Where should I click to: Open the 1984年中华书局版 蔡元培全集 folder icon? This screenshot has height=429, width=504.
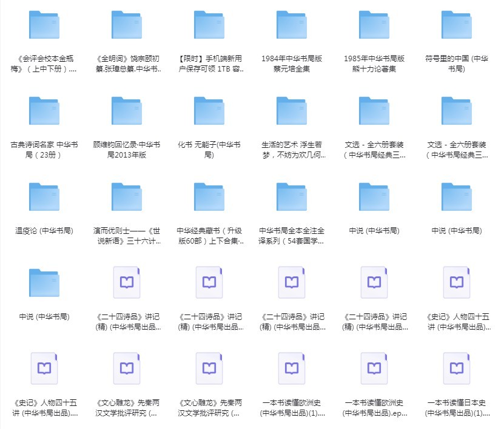point(292,25)
